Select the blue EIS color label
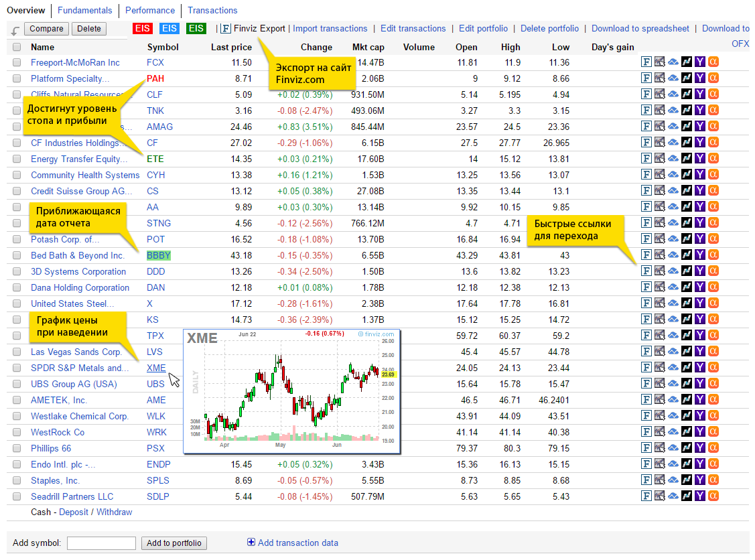This screenshot has width=755, height=560. (x=169, y=28)
